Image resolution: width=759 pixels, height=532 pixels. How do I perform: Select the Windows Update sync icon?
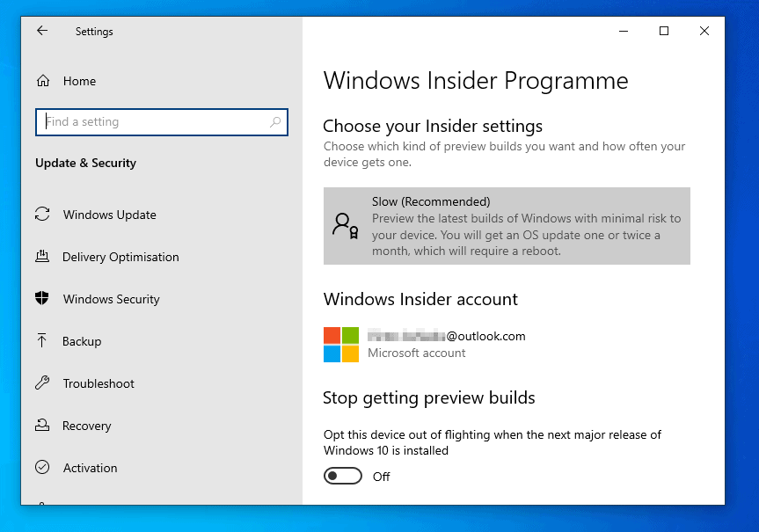[x=41, y=215]
